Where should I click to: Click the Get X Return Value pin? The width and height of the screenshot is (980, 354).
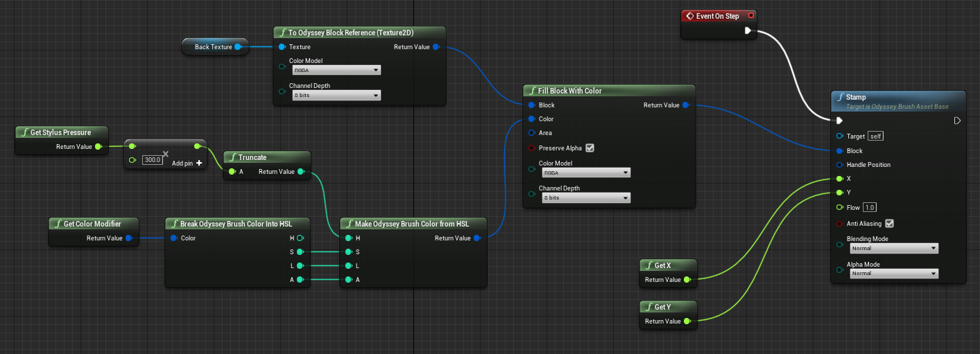tap(687, 280)
